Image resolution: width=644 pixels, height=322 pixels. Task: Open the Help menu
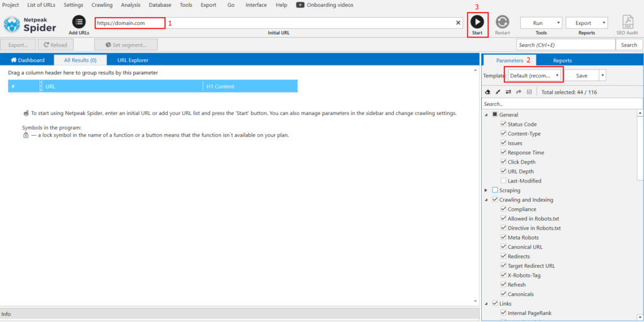(x=281, y=5)
